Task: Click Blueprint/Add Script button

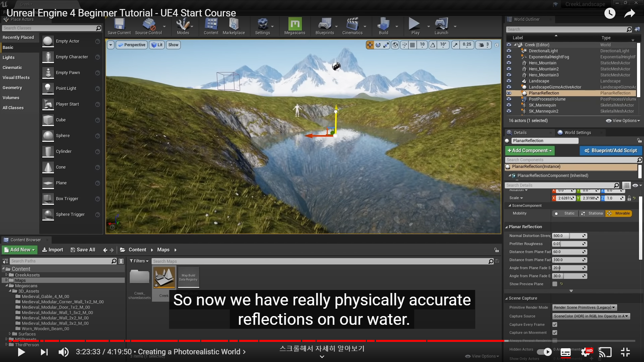Action: pos(610,150)
